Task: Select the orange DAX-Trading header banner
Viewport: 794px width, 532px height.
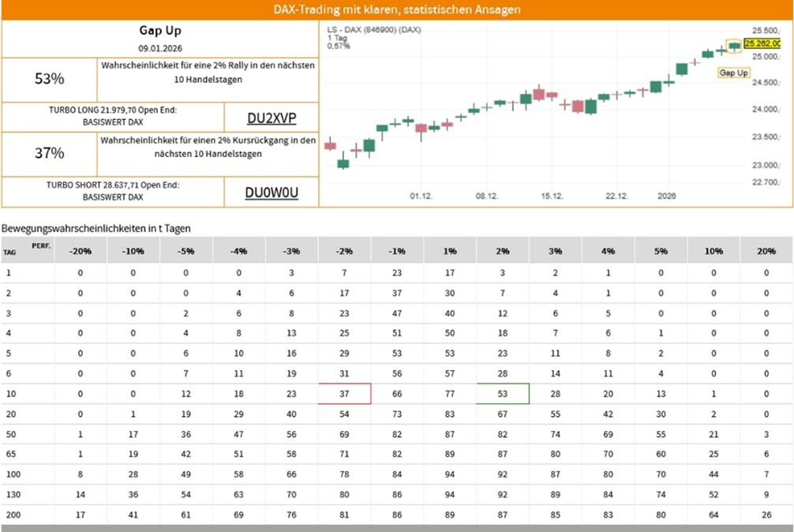Action: tap(397, 9)
